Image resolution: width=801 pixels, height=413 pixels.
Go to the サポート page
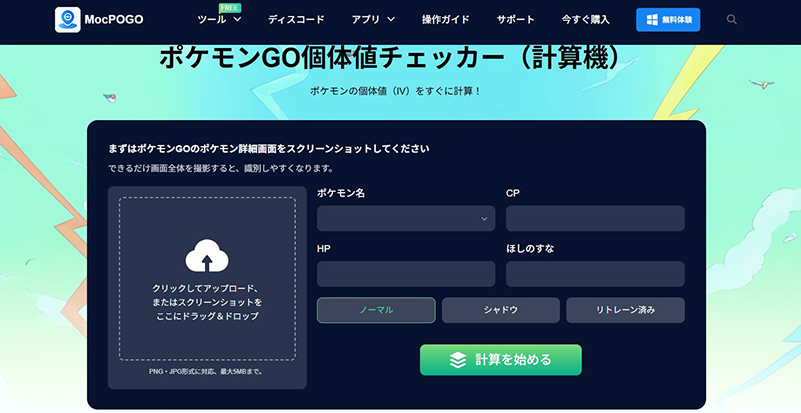pos(516,20)
